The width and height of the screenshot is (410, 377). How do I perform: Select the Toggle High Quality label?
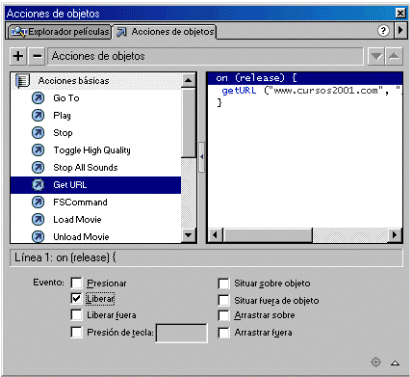coord(92,150)
